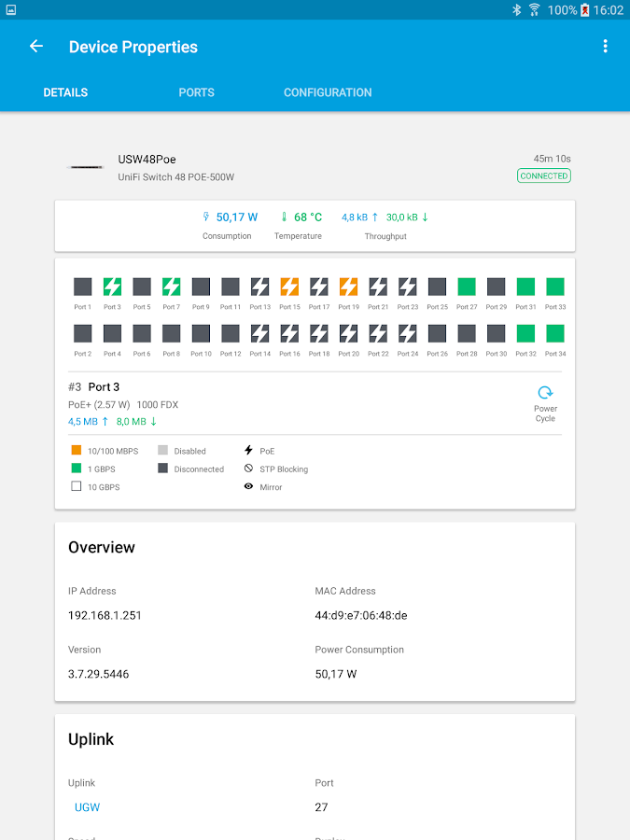Tap the 4,8 kB upload throughput value
Viewport: 630px width, 840px height.
tap(355, 217)
